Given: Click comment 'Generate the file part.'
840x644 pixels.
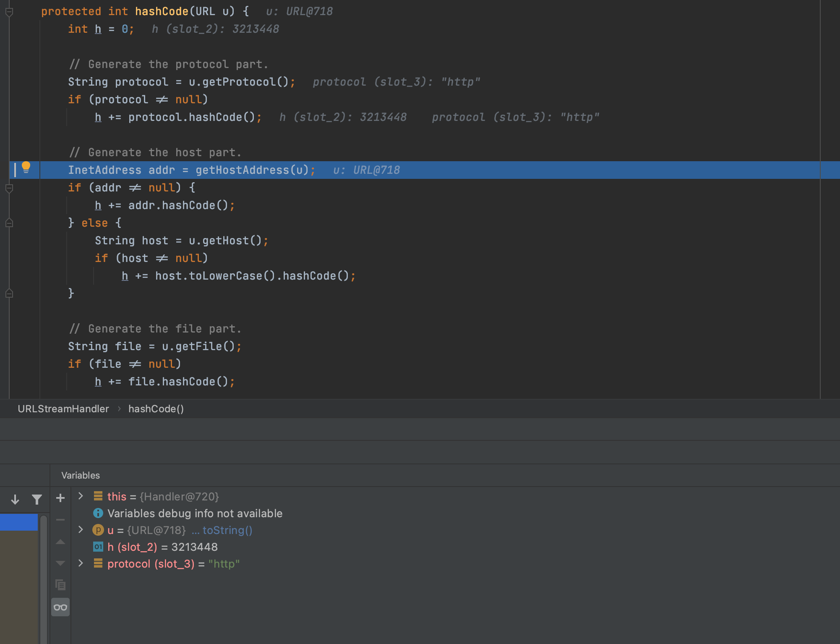Looking at the screenshot, I should (155, 329).
